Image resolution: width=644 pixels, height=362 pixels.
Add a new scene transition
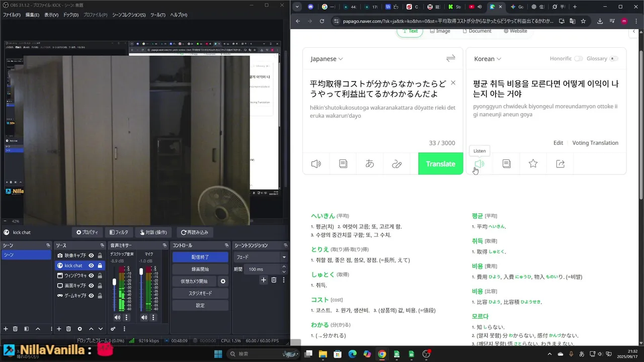click(x=263, y=280)
